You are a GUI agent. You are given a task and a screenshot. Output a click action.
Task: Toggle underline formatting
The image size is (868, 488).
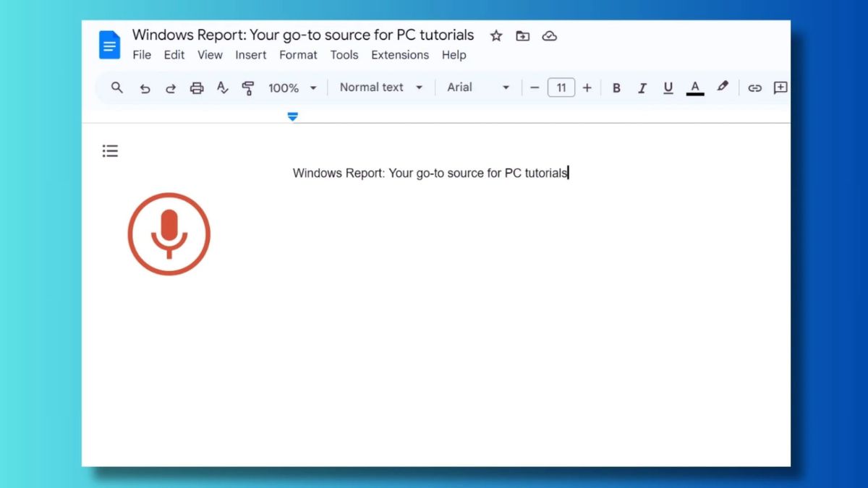click(x=668, y=87)
